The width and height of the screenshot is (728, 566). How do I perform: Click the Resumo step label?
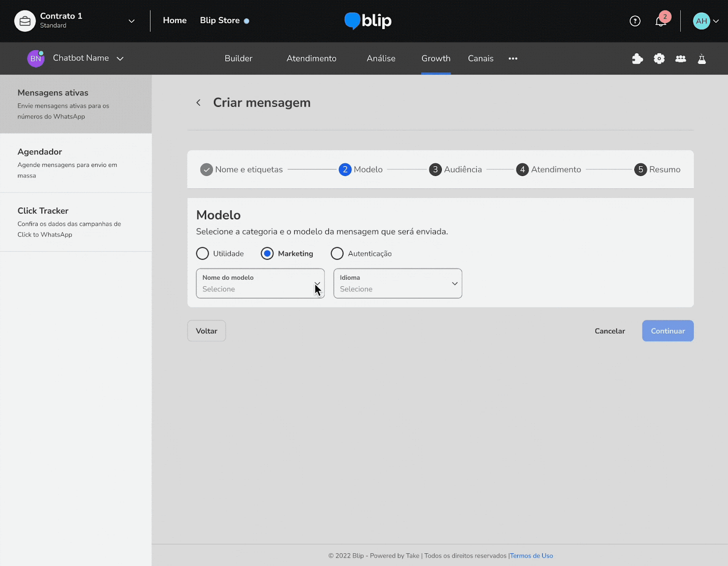tap(665, 170)
